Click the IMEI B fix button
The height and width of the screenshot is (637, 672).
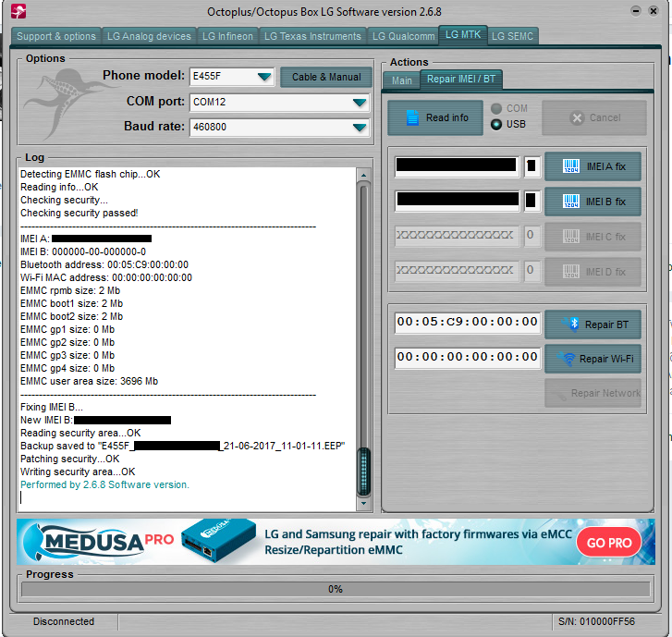pyautogui.click(x=593, y=202)
